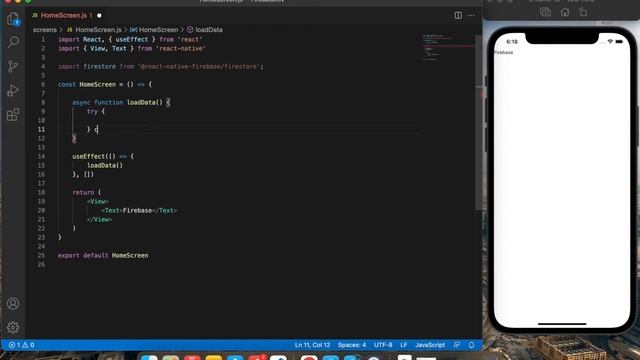The image size is (640, 360).
Task: Click const HomeScreen declaration on line 6
Action: [105, 84]
